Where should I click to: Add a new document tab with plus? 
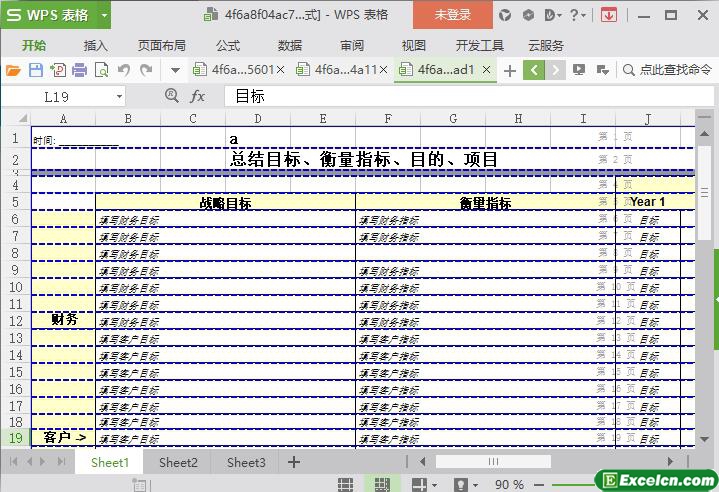tap(509, 71)
